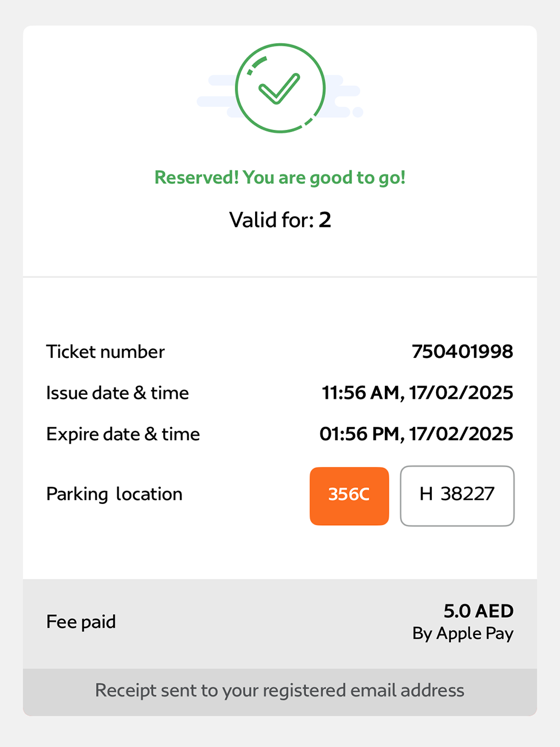Select the ticket number 750401998
560x747 pixels.
[462, 352]
